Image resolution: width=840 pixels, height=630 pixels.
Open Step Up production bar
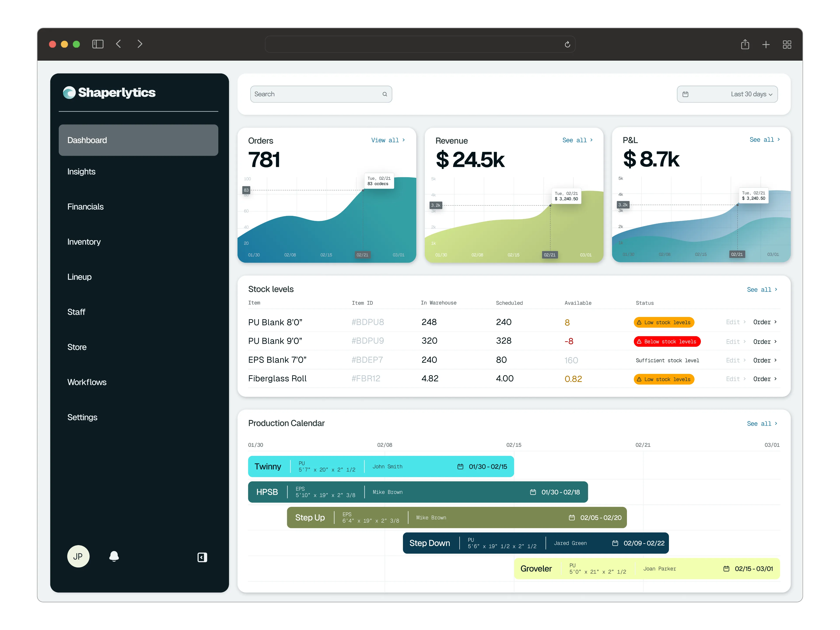[457, 518]
